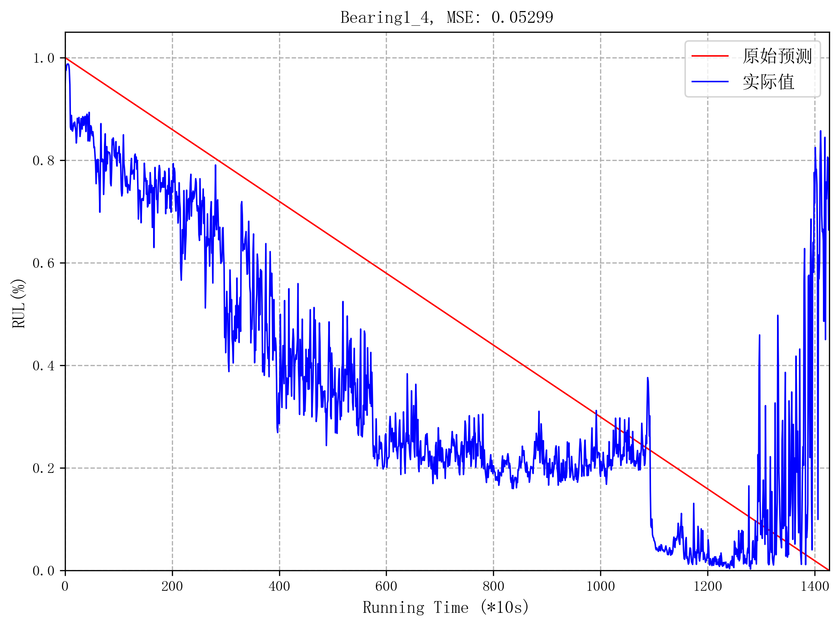Click the y-axis tick label '0.2'
This screenshot has width=840, height=626.
pyautogui.click(x=43, y=468)
